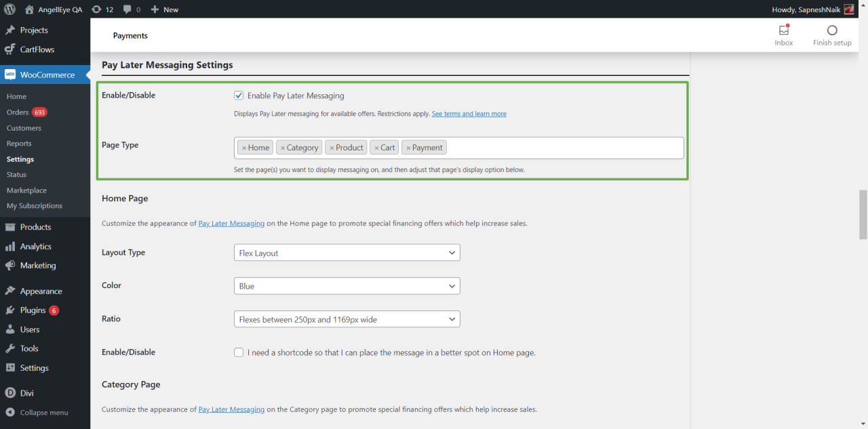
Task: Click the empty area of Page Type field
Action: point(563,148)
